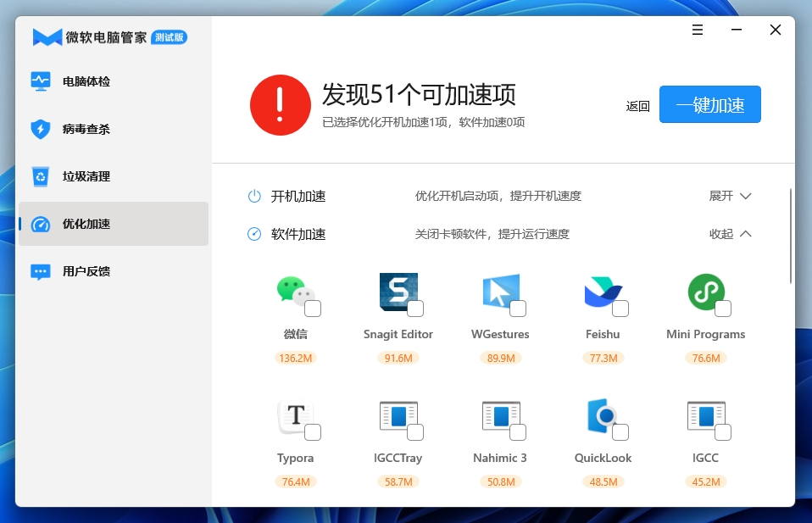Click the down chevron beside 展开
The width and height of the screenshot is (812, 523).
coord(746,197)
